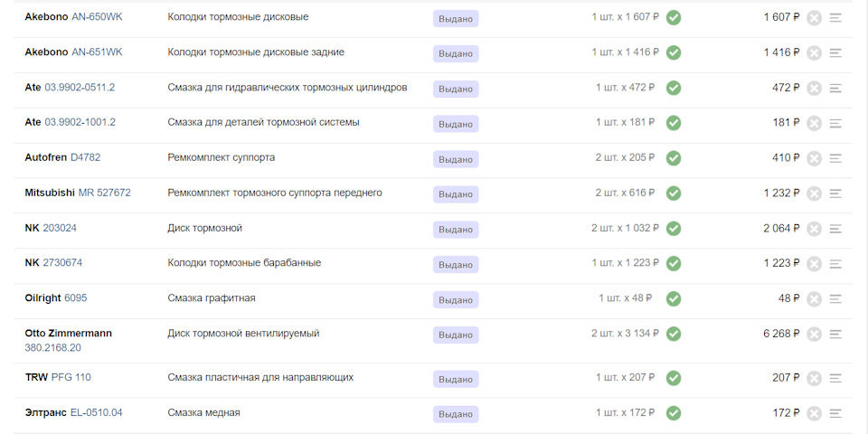868x434 pixels.
Task: Remove Элтранс EL-0510.04 with cross icon
Action: click(x=814, y=413)
